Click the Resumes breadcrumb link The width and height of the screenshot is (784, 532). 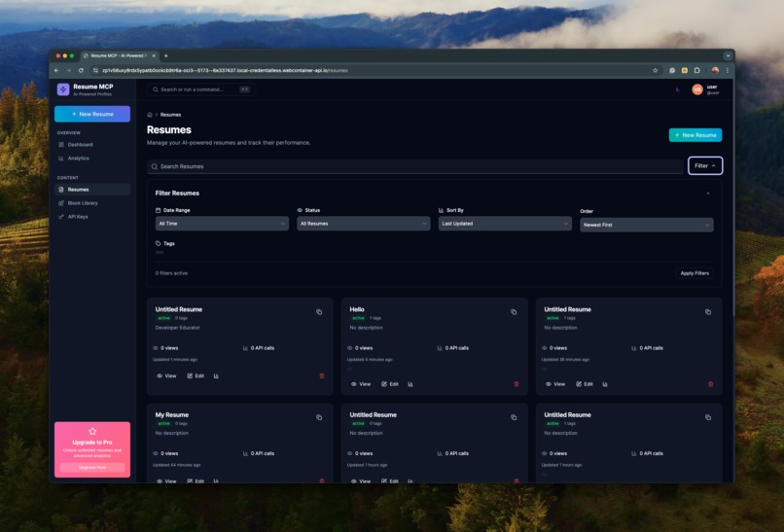[170, 115]
